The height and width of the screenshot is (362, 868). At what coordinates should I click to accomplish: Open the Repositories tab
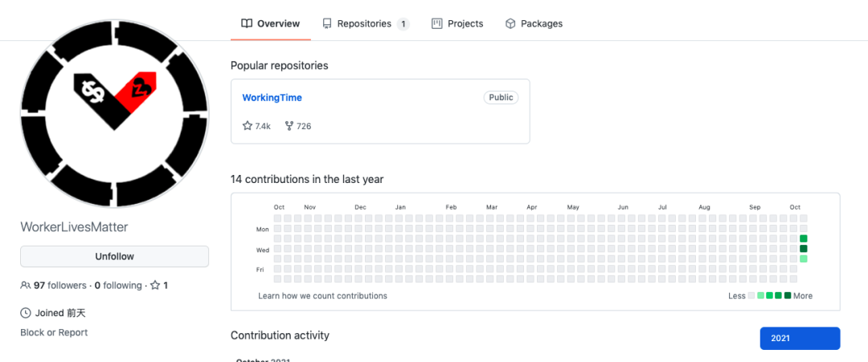(364, 24)
